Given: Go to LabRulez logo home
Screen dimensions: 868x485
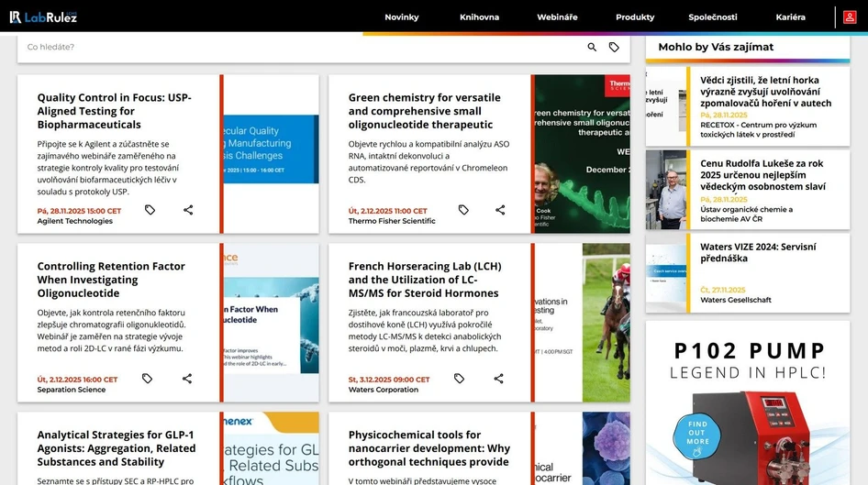Looking at the screenshot, I should click(x=44, y=17).
